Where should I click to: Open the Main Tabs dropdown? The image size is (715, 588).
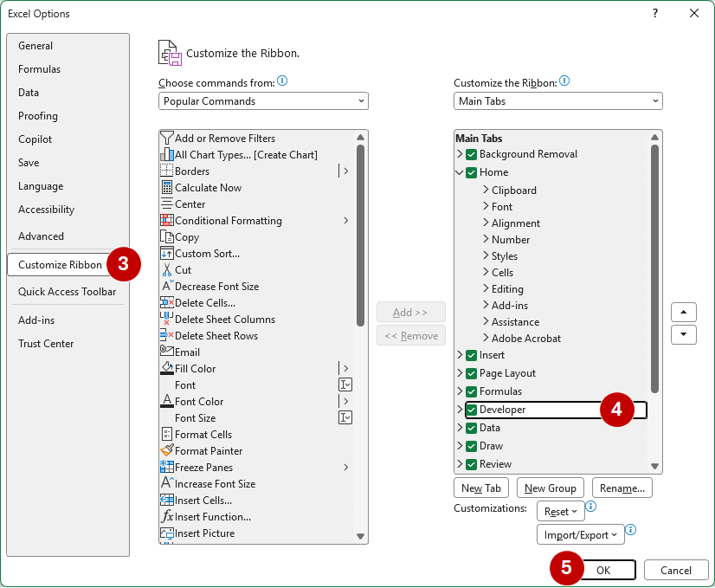pos(557,100)
